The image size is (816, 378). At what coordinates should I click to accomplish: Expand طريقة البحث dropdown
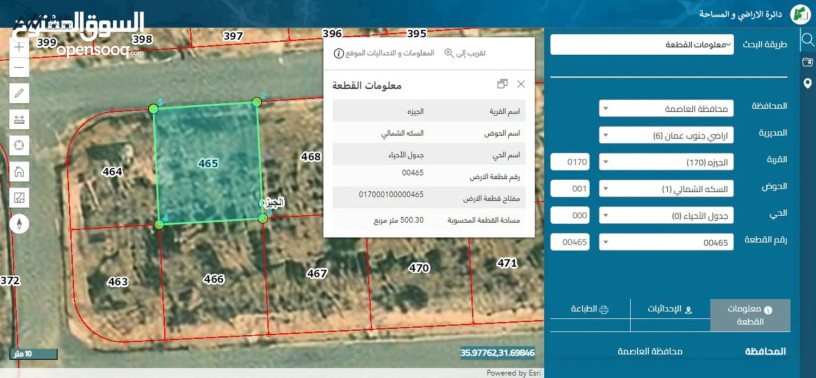point(642,45)
